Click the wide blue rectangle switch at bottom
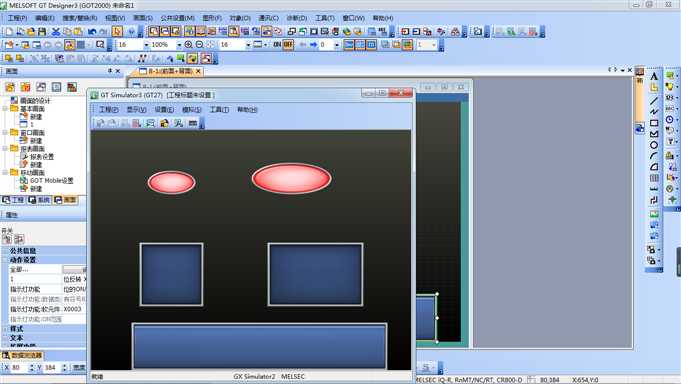 [x=259, y=346]
